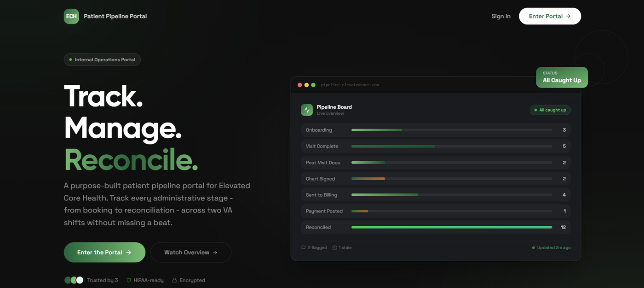The image size is (644, 288).
Task: Click the Internal Operations Portal badge
Action: coord(102,59)
